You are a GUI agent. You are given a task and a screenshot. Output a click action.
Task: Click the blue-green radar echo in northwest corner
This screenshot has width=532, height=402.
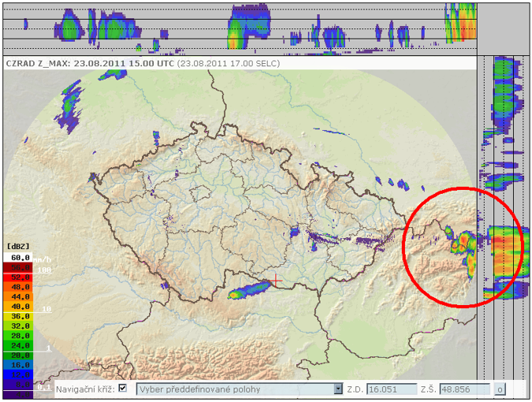click(72, 104)
